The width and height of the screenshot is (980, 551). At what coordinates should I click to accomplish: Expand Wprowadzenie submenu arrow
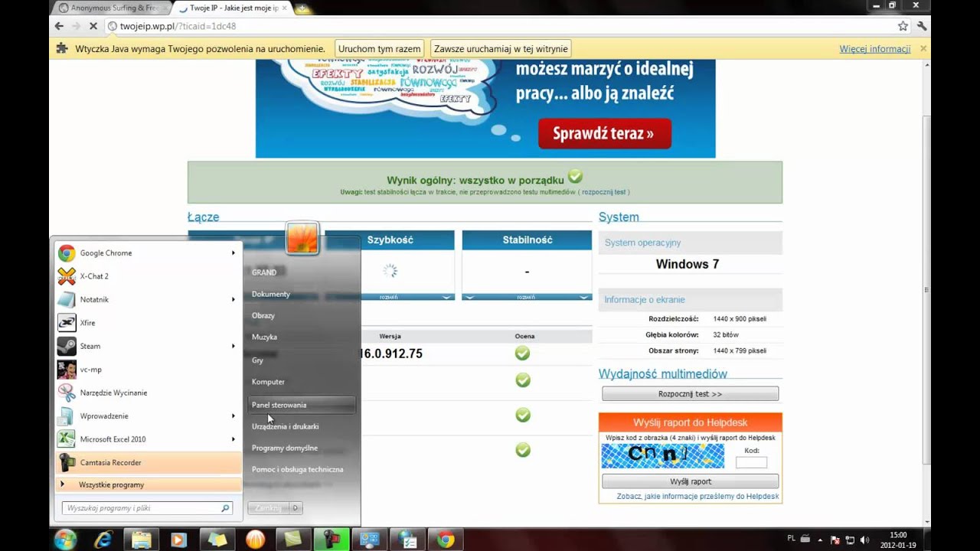(x=234, y=416)
